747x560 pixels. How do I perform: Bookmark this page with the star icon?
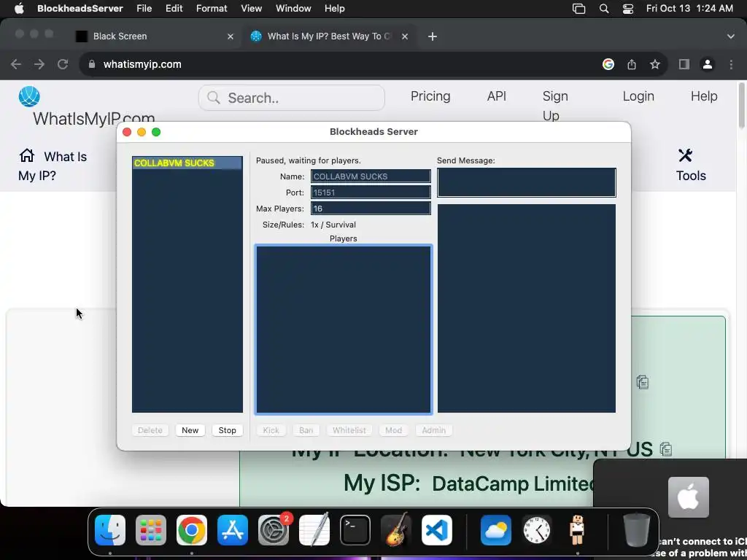(x=655, y=64)
